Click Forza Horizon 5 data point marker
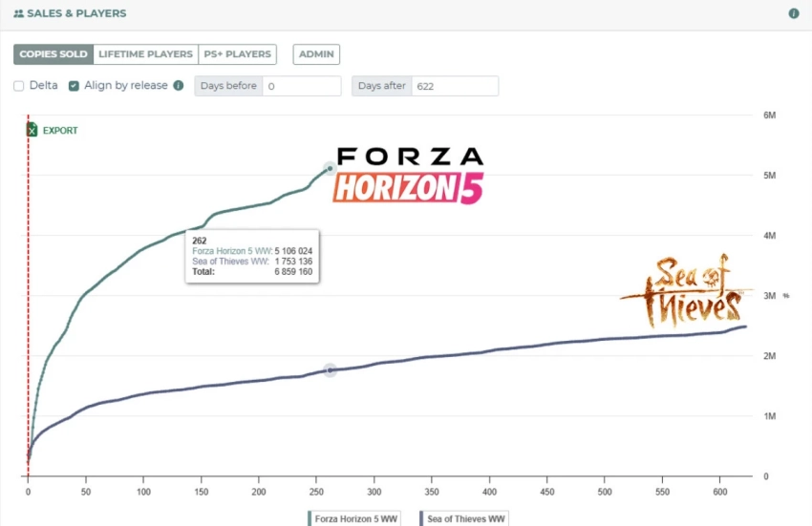The height and width of the screenshot is (526, 812). 330,167
